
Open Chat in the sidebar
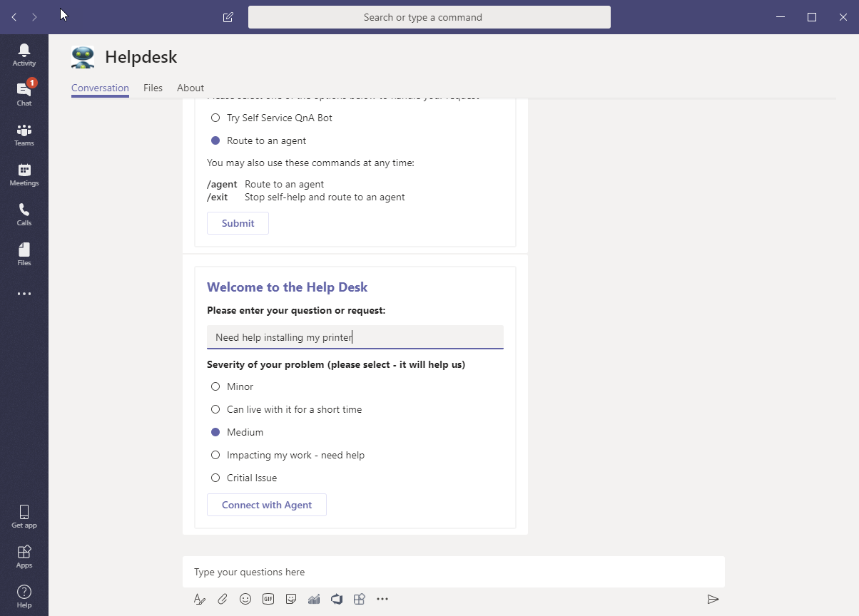24,94
